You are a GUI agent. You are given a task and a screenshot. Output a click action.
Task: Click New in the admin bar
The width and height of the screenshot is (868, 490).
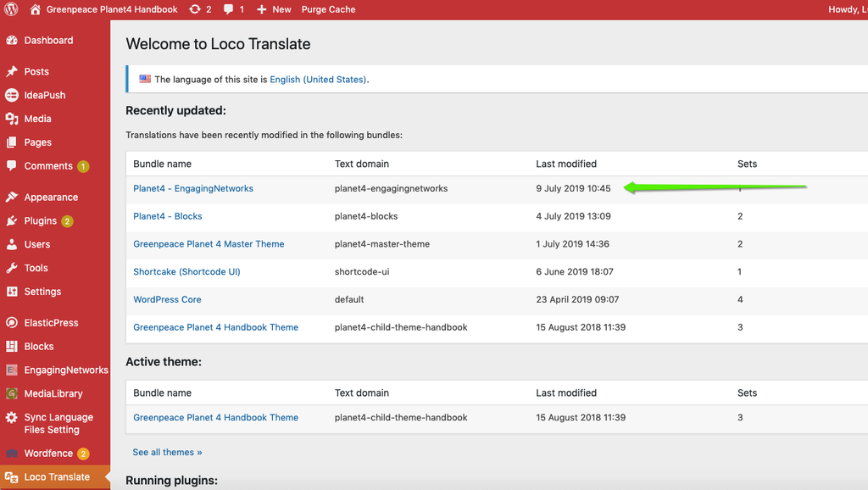pos(281,9)
